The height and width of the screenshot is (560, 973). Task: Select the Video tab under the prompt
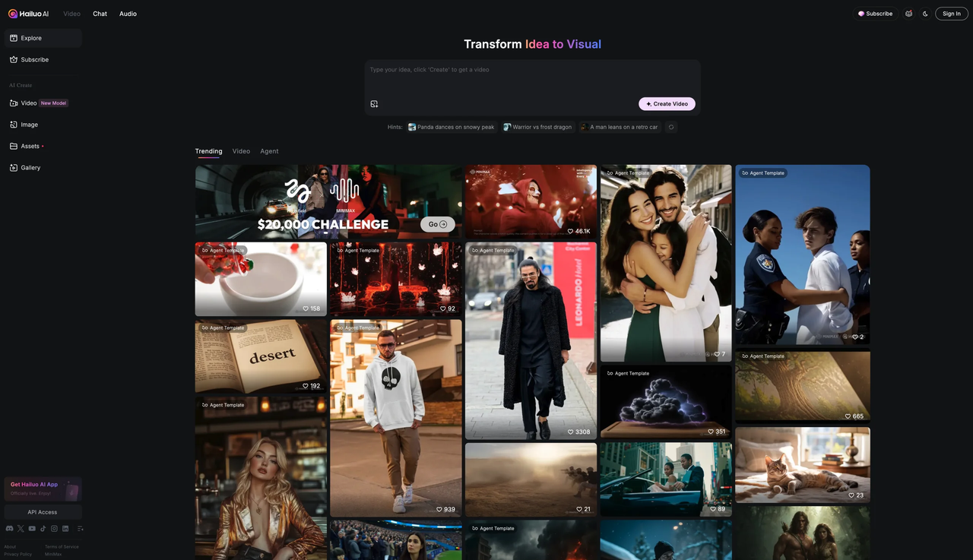tap(241, 151)
